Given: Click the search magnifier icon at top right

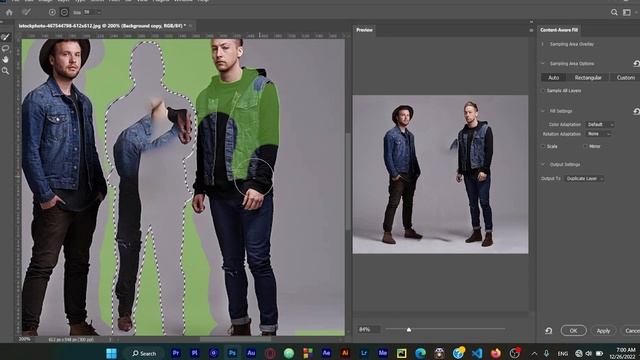Looking at the screenshot, I should click(614, 12).
